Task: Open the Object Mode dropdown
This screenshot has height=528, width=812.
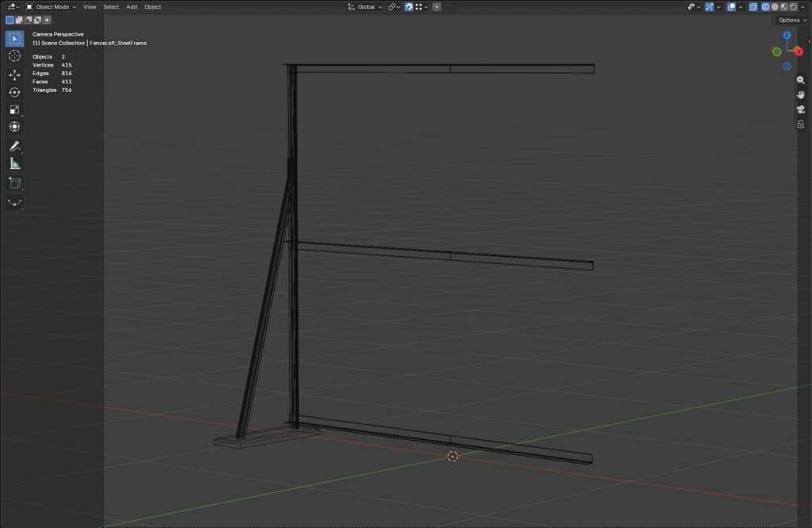Action: (x=52, y=6)
